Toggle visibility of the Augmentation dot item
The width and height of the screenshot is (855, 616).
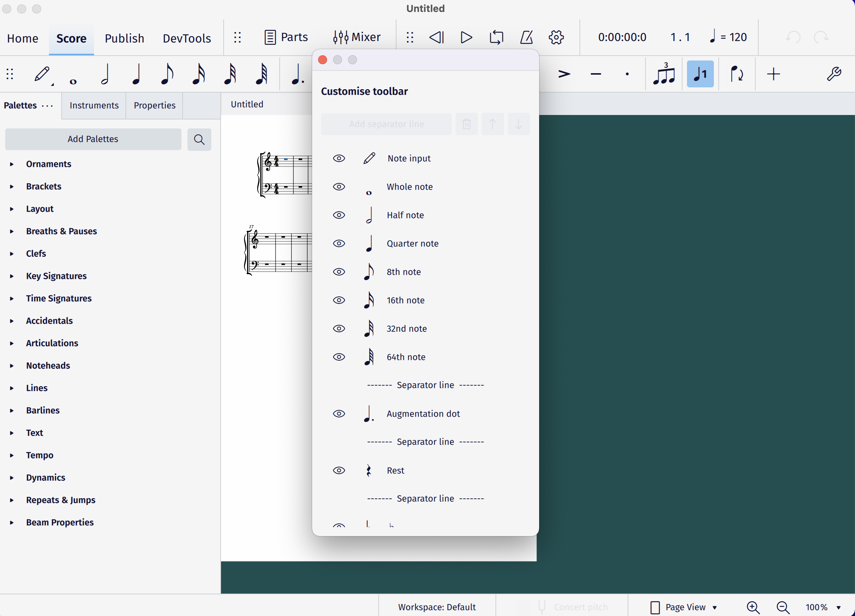[339, 414]
